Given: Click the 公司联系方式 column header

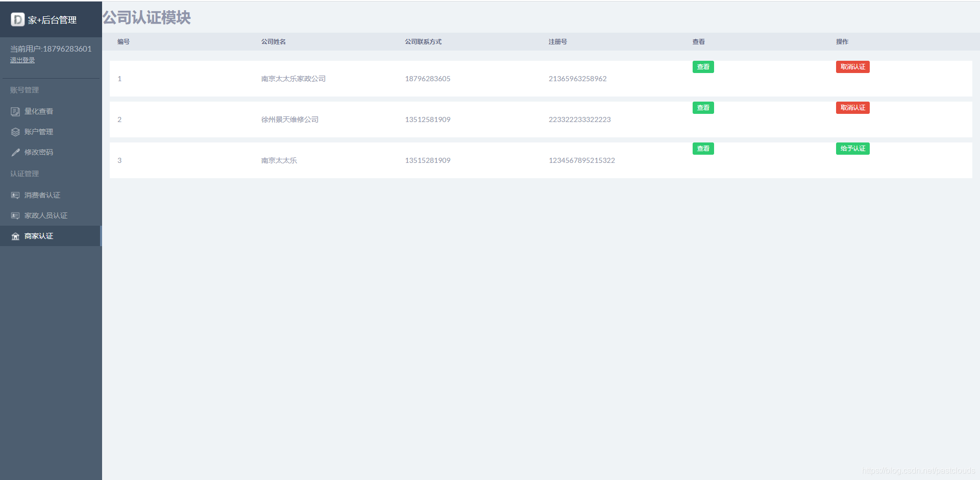Looking at the screenshot, I should click(423, 42).
